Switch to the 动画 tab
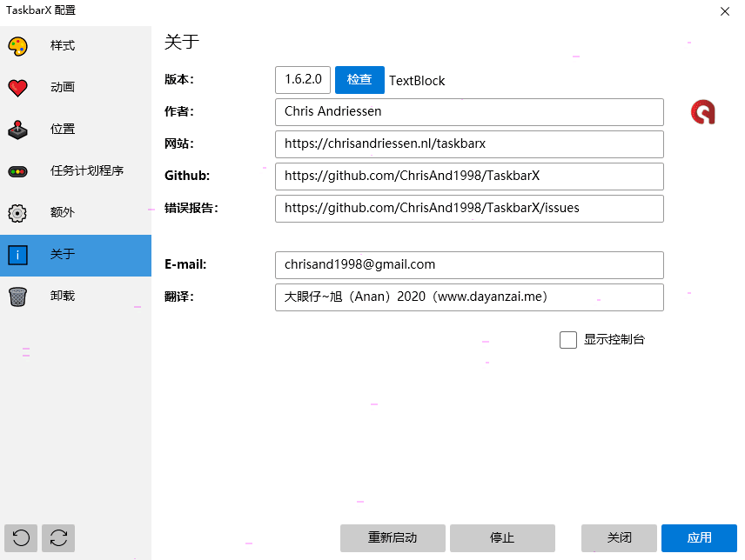Viewport: 745px width, 560px height. (76, 88)
